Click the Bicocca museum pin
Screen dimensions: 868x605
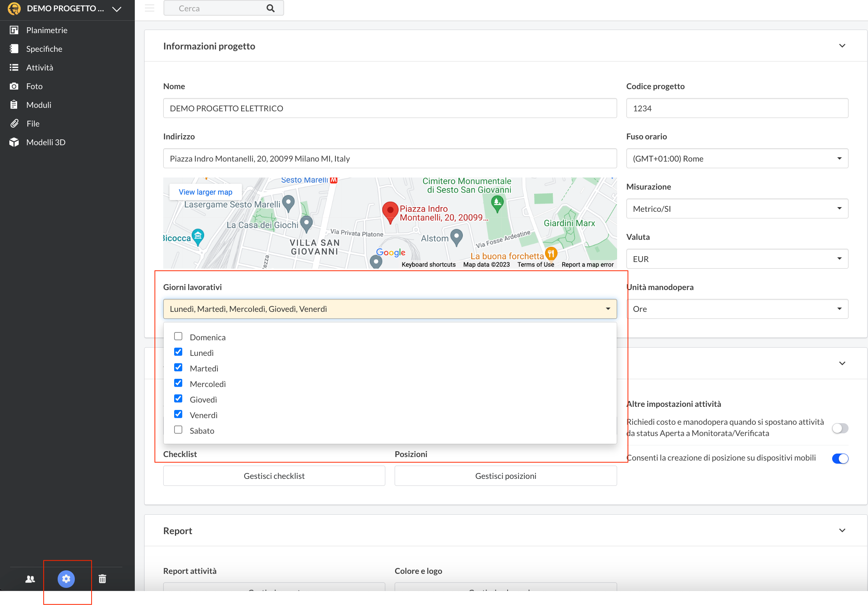tap(198, 237)
